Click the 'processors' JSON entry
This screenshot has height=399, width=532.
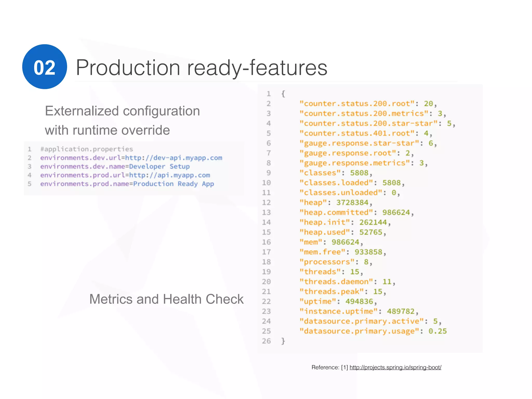pyautogui.click(x=336, y=262)
